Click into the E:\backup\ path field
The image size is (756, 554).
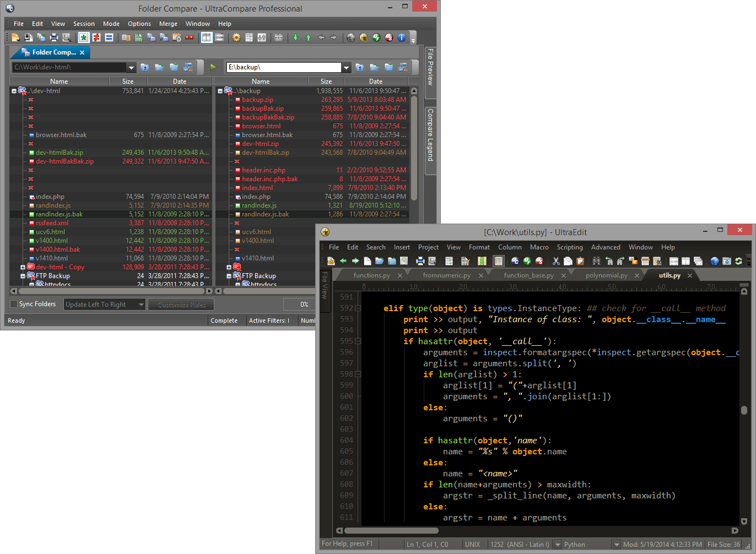point(284,67)
